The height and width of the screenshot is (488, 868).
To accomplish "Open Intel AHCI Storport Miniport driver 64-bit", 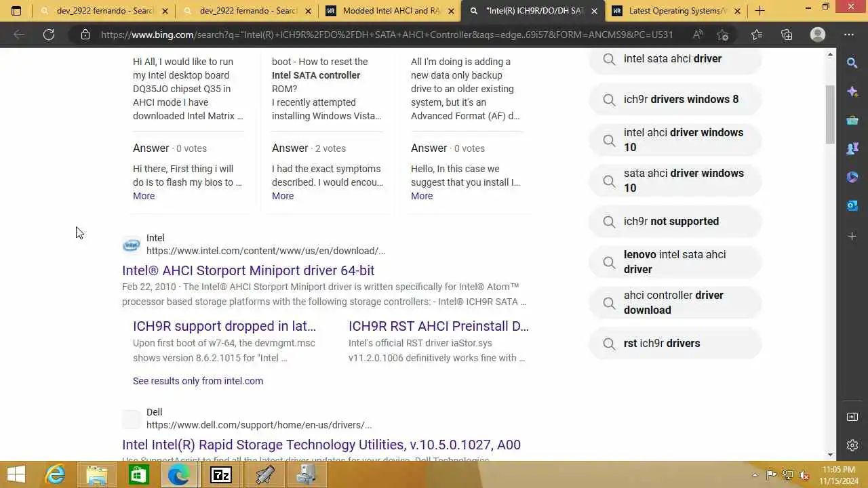I will pyautogui.click(x=248, y=270).
